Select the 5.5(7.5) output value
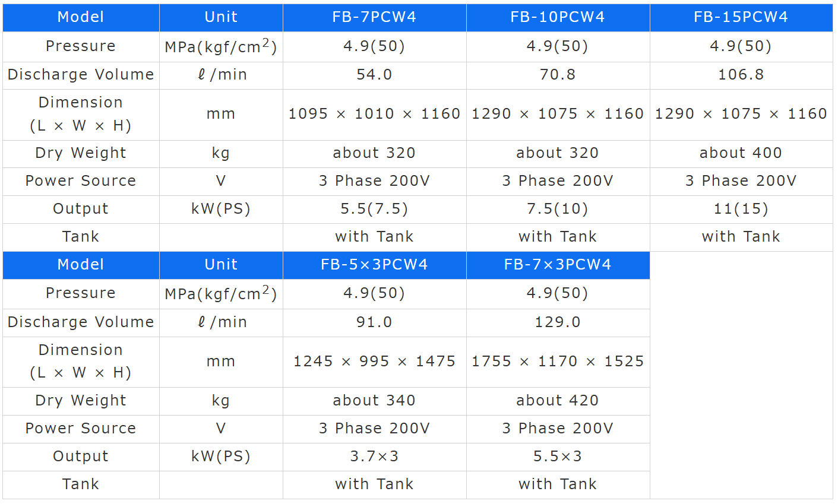 374,209
